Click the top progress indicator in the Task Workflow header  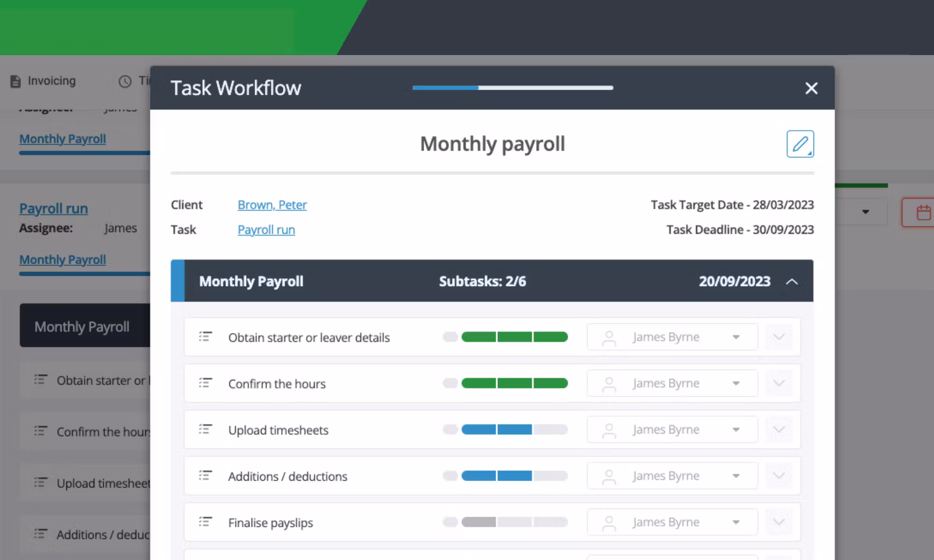click(511, 87)
